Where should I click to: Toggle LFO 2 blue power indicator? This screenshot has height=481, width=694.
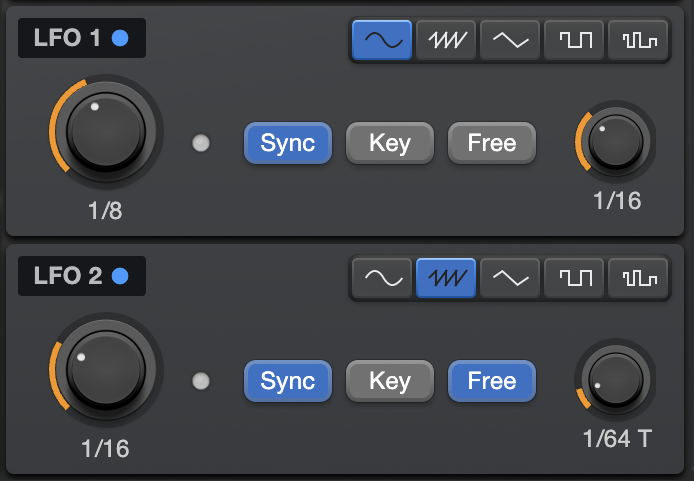(120, 276)
